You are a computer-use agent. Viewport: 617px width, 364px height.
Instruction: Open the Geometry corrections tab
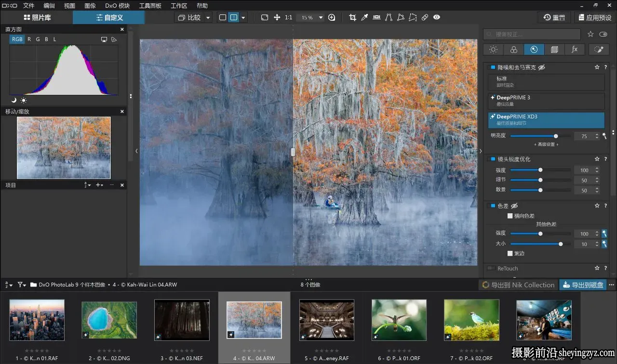[x=554, y=50]
